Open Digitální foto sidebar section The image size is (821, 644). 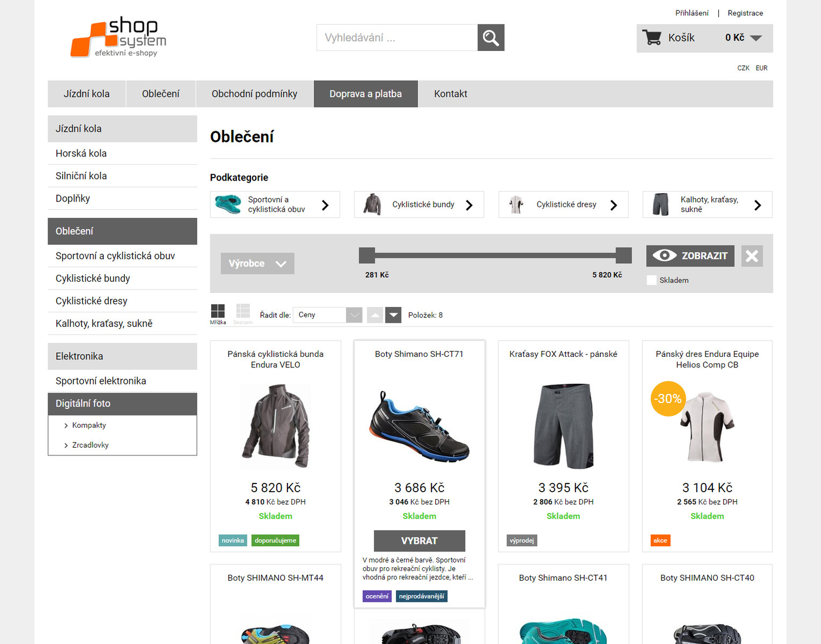pos(123,404)
